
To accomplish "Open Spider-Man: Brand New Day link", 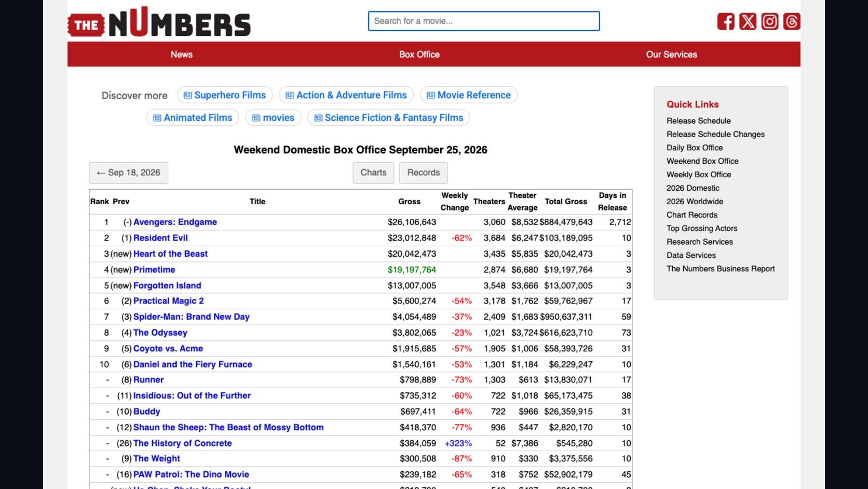I will pyautogui.click(x=192, y=317).
